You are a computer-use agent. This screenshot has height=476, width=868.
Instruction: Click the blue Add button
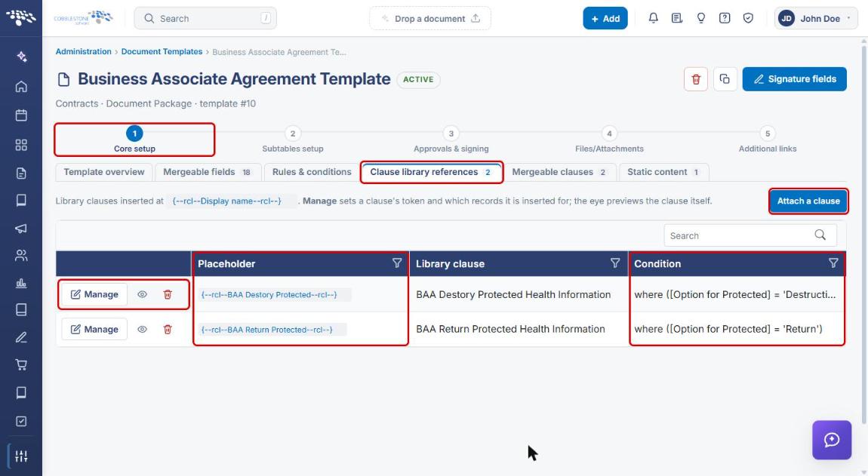coord(605,18)
